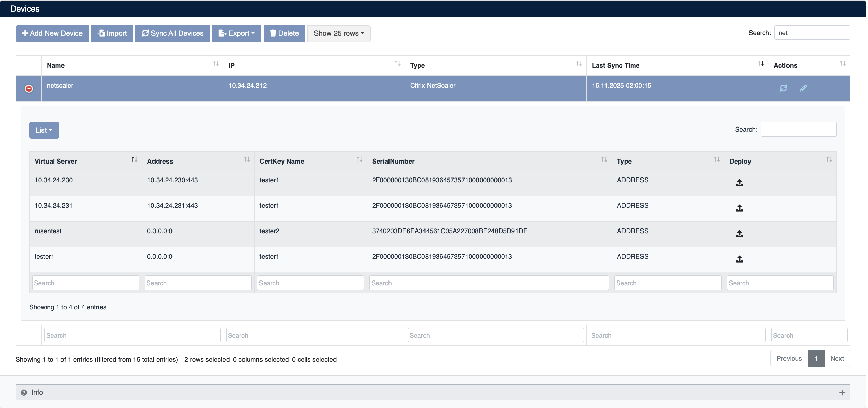This screenshot has width=868, height=408.
Task: Sort devices by Name column arrows
Action: pos(216,64)
